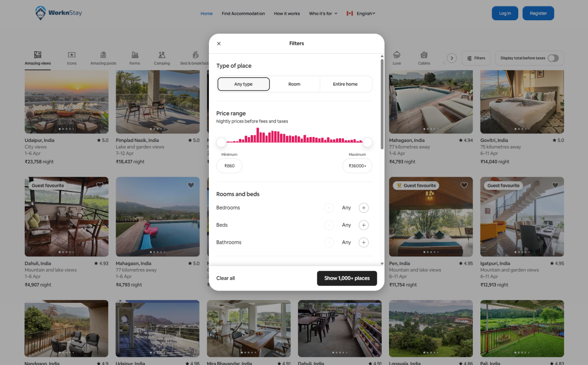Increase the Bedrooms count with plus
The image size is (588, 365).
tap(363, 208)
